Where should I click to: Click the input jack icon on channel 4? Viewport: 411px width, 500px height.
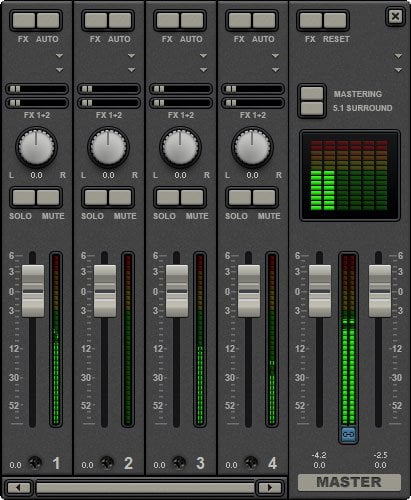tap(251, 463)
